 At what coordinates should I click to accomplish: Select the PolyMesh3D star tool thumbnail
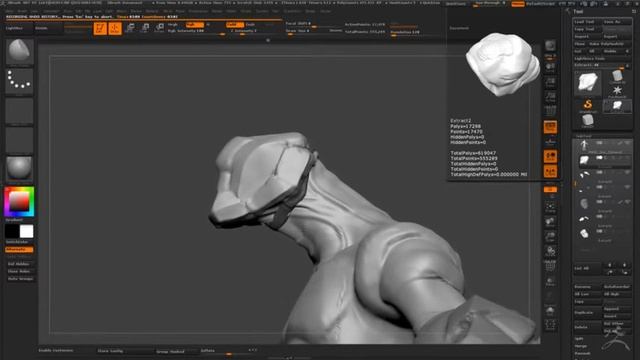[617, 91]
